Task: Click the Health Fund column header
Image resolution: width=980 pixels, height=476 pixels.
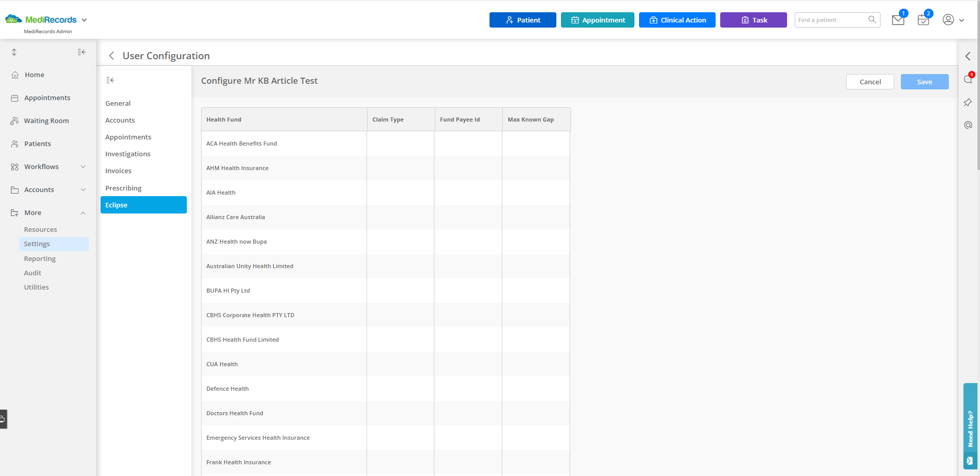Action: 284,120
